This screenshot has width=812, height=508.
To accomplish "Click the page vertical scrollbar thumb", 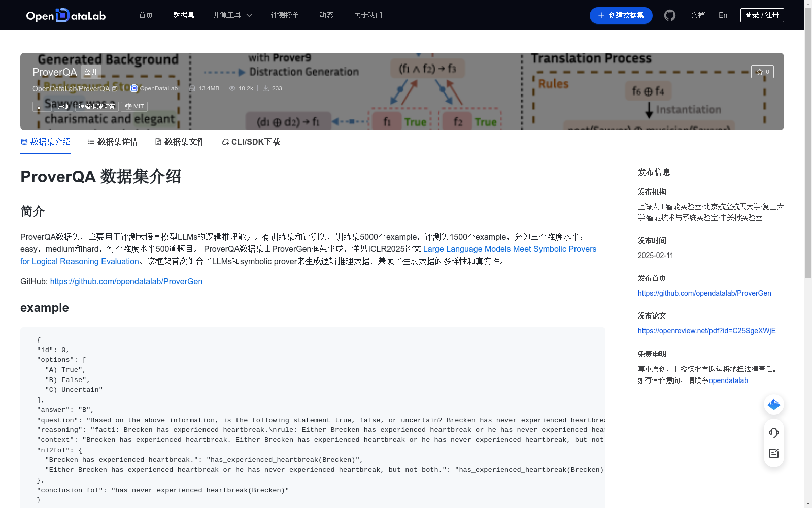I will [808, 142].
